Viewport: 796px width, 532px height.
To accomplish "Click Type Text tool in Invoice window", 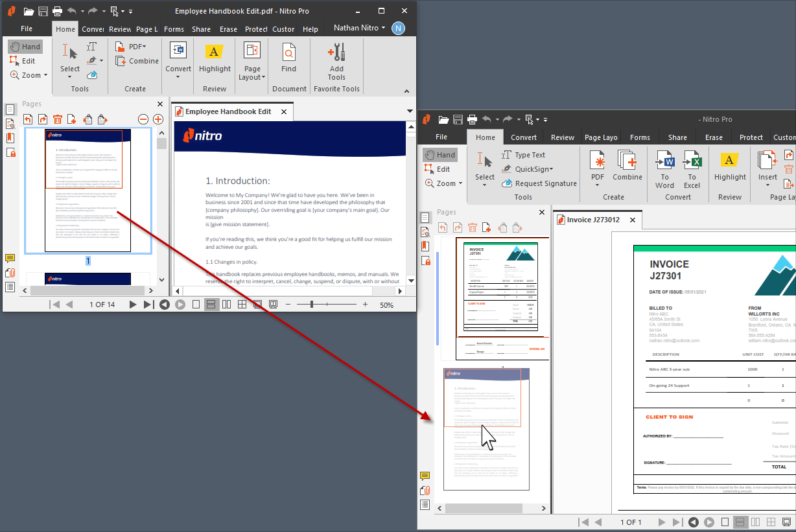I will [524, 155].
